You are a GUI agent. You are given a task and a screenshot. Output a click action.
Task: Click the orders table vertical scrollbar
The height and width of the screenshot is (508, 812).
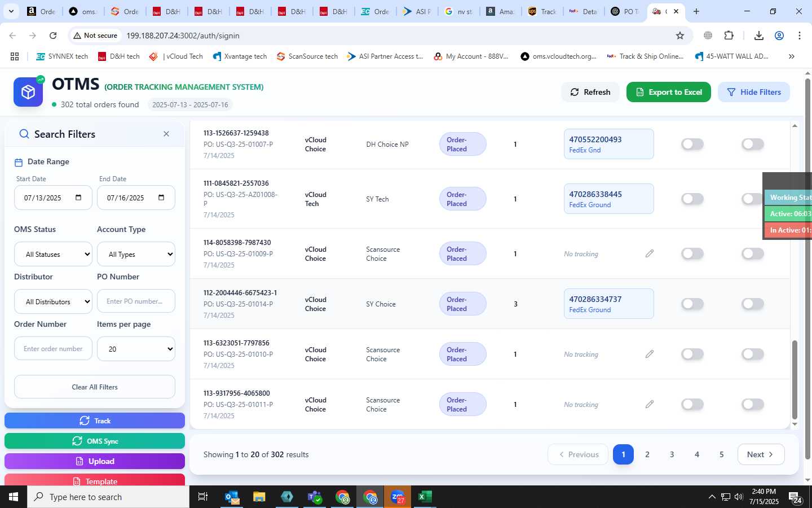tap(795, 380)
